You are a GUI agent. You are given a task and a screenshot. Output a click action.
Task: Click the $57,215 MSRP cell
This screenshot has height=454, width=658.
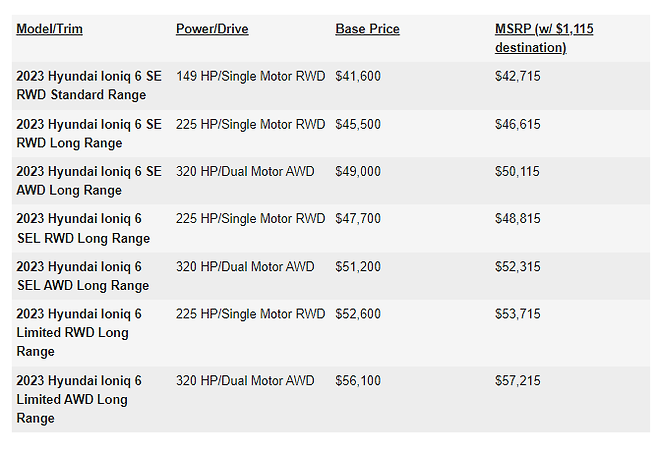point(517,381)
